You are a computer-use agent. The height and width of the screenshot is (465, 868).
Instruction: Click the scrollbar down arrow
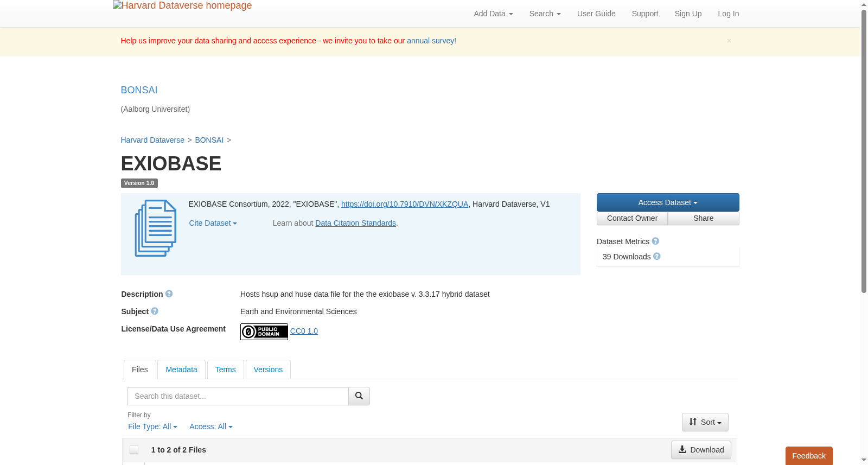pos(864,460)
